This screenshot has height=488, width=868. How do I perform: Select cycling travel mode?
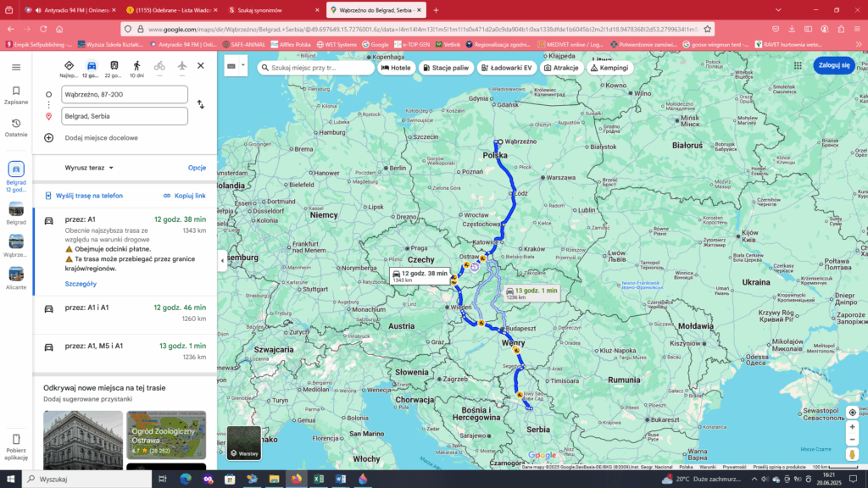(x=159, y=69)
